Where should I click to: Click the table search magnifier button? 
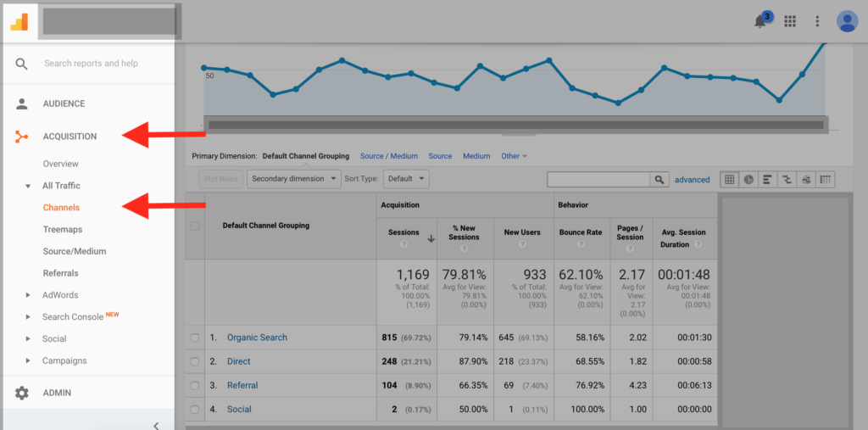tap(659, 180)
